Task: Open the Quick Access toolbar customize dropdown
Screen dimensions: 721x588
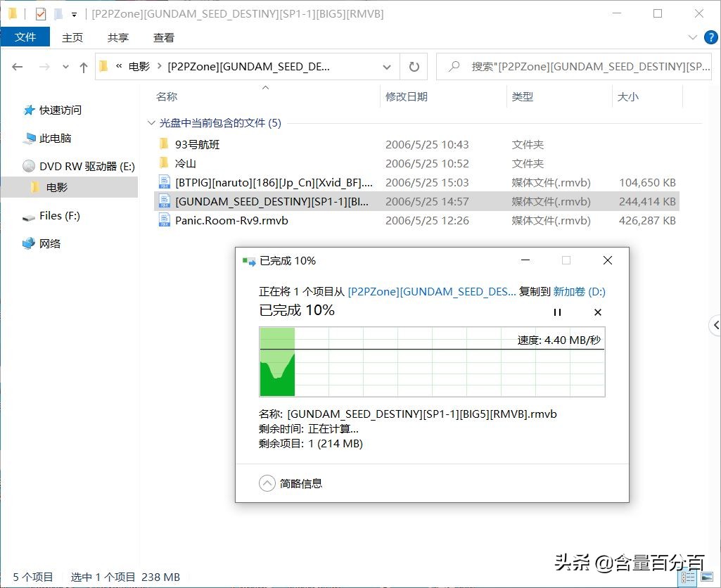Action: click(x=73, y=13)
